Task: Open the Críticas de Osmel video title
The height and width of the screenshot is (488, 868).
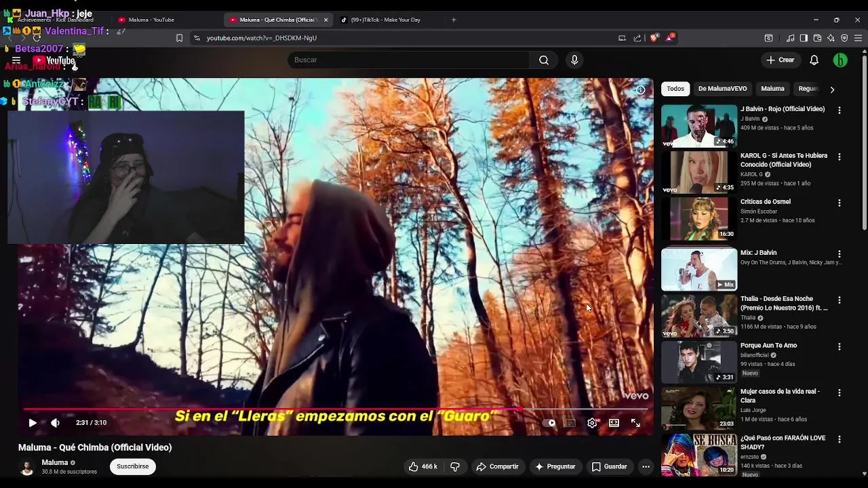Action: 766,201
